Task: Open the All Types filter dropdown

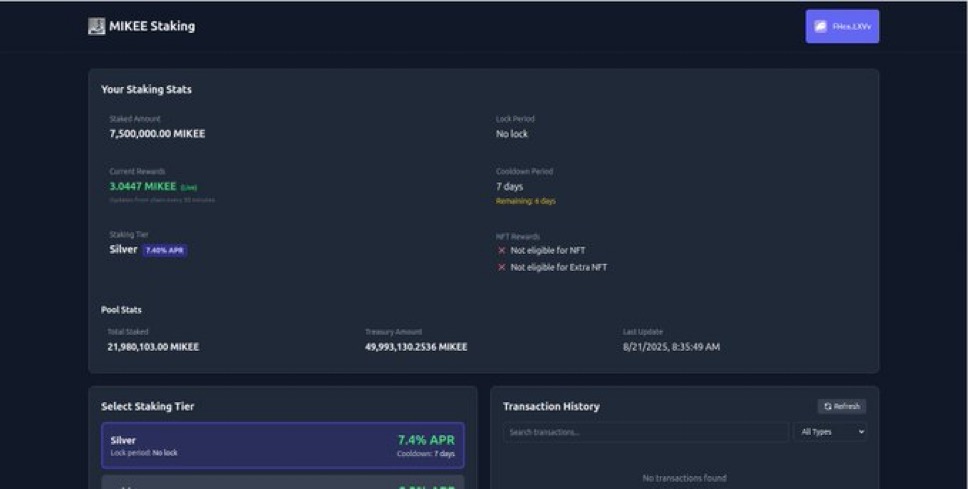Action: [x=830, y=432]
